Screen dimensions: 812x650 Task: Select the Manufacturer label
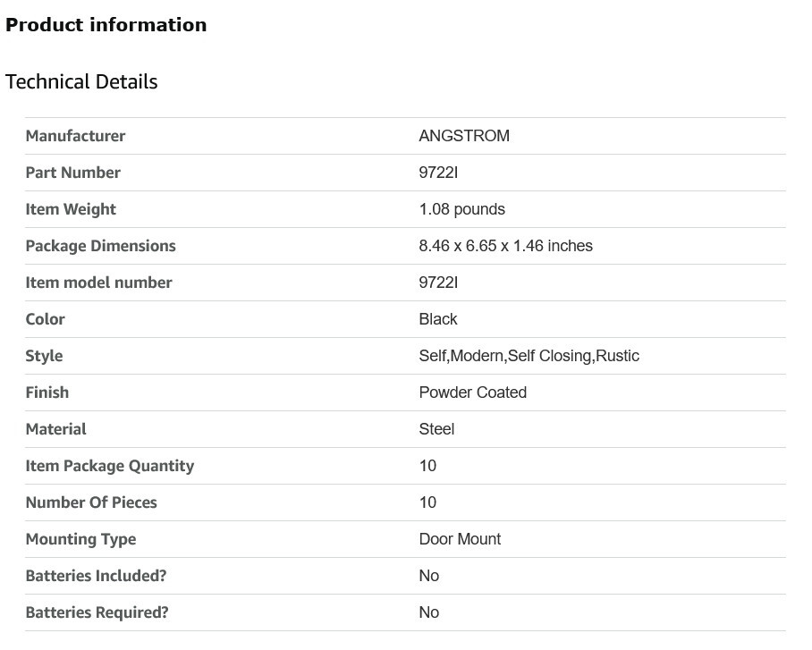[x=76, y=136]
